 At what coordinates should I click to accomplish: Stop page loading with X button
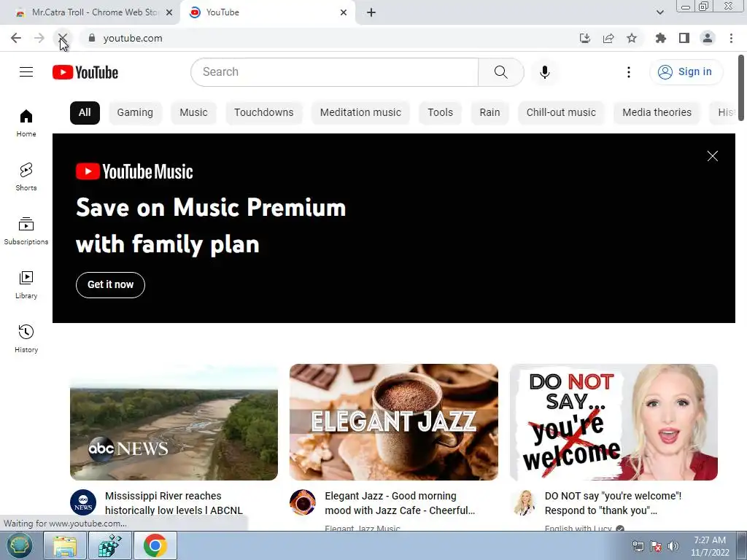(x=63, y=38)
